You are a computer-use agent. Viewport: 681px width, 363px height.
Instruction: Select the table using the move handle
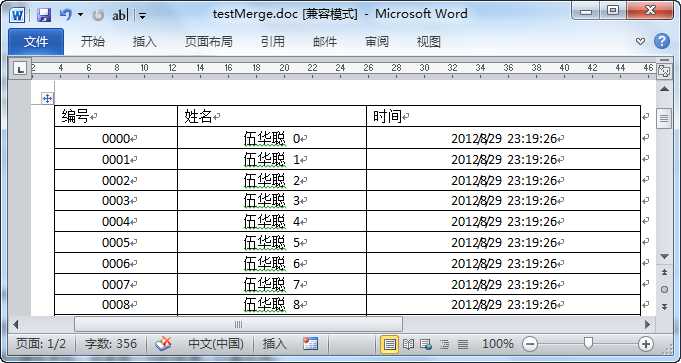coord(47,99)
